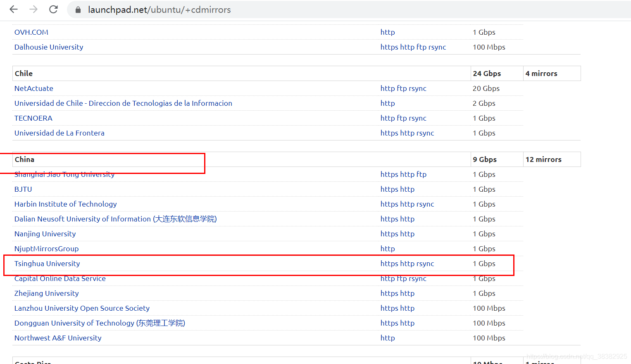
Task: Open Harbin Institute of Technology link
Action: click(x=66, y=204)
